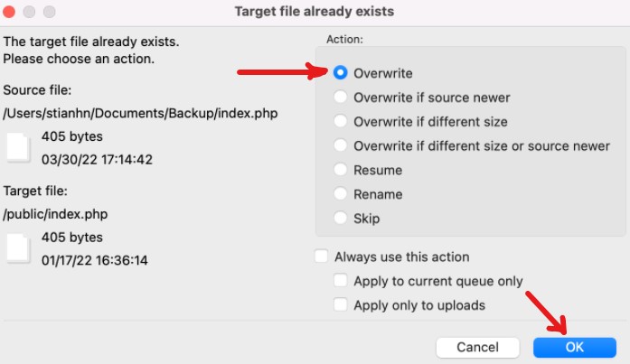Enable Always use this action
This screenshot has height=364, width=630.
point(322,257)
